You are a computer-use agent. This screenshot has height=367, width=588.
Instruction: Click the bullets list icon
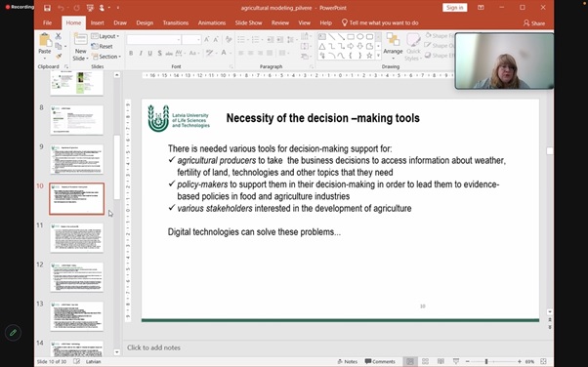coord(242,39)
